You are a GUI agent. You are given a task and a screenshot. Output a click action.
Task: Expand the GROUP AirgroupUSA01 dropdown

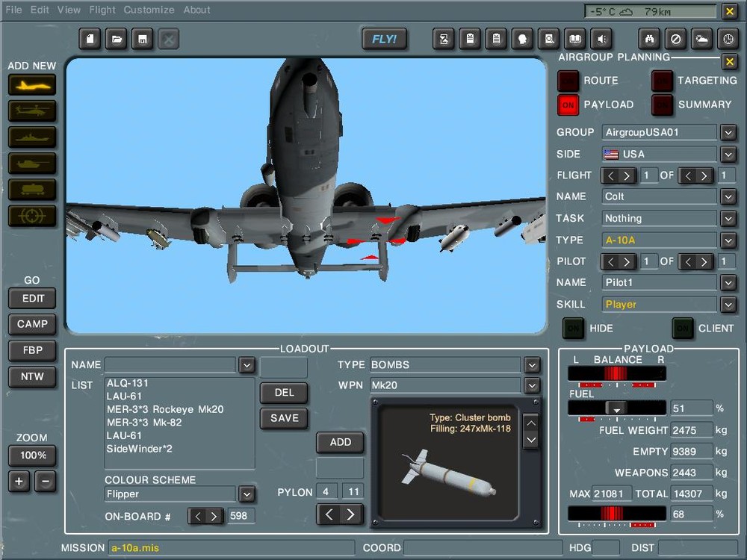(728, 132)
